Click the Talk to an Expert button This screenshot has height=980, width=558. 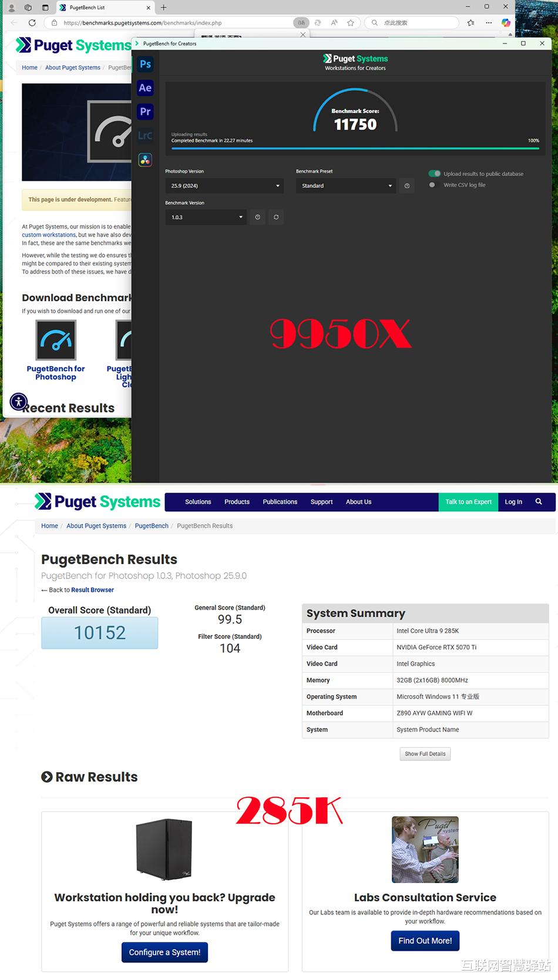pos(468,502)
